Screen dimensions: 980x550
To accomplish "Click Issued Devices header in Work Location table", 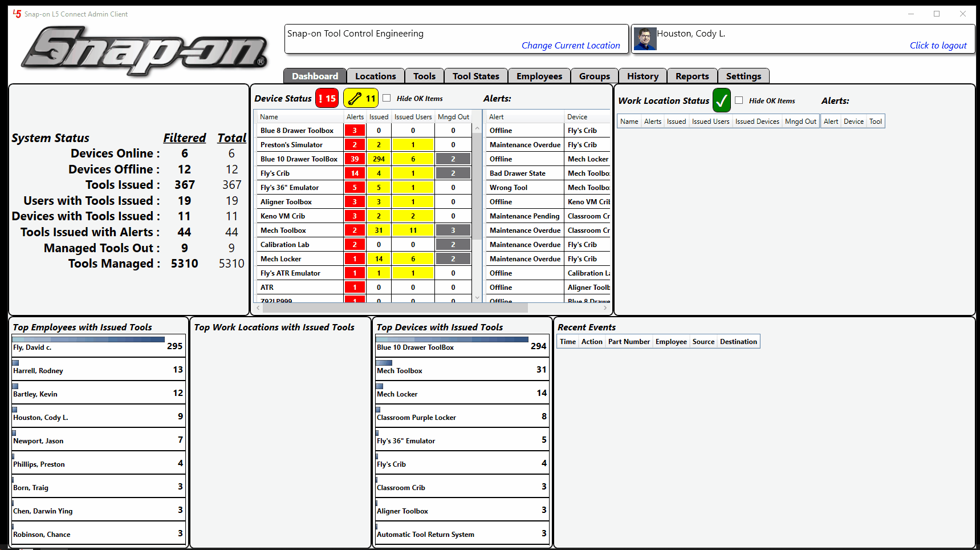I will click(757, 122).
